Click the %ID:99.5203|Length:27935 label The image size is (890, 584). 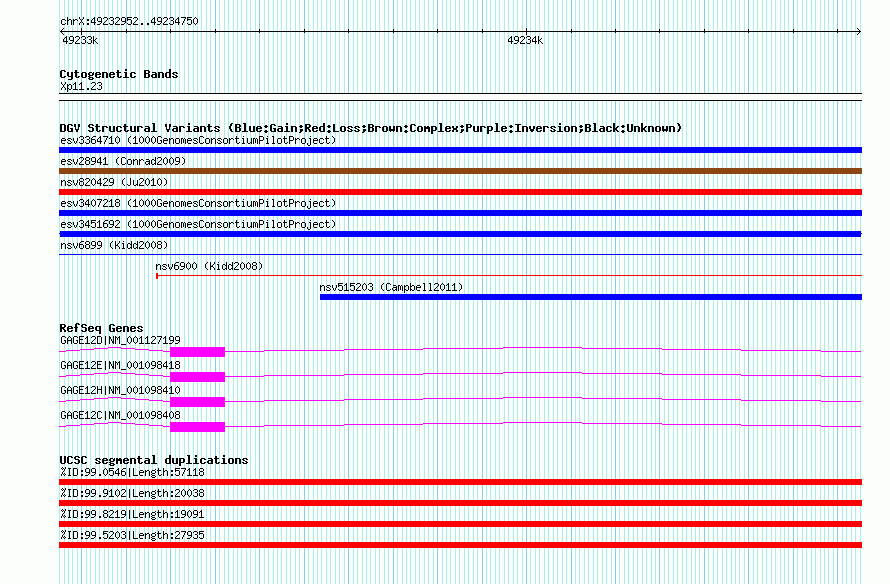[132, 535]
